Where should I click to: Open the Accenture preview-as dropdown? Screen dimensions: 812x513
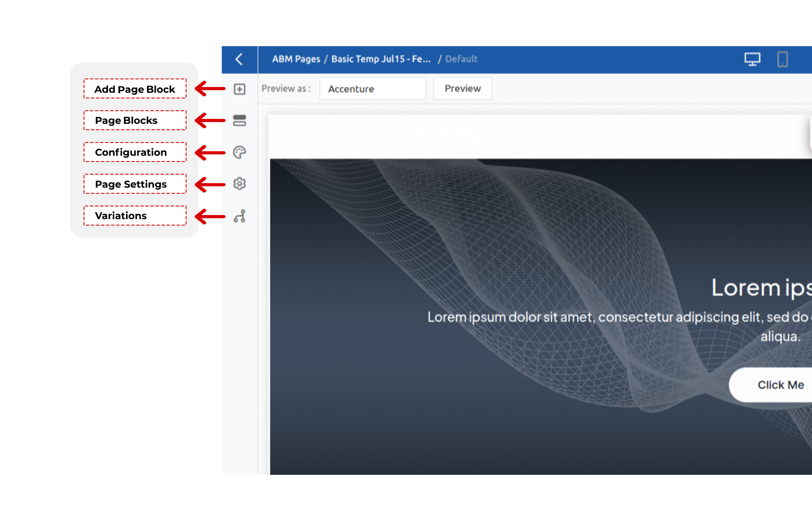coord(373,89)
